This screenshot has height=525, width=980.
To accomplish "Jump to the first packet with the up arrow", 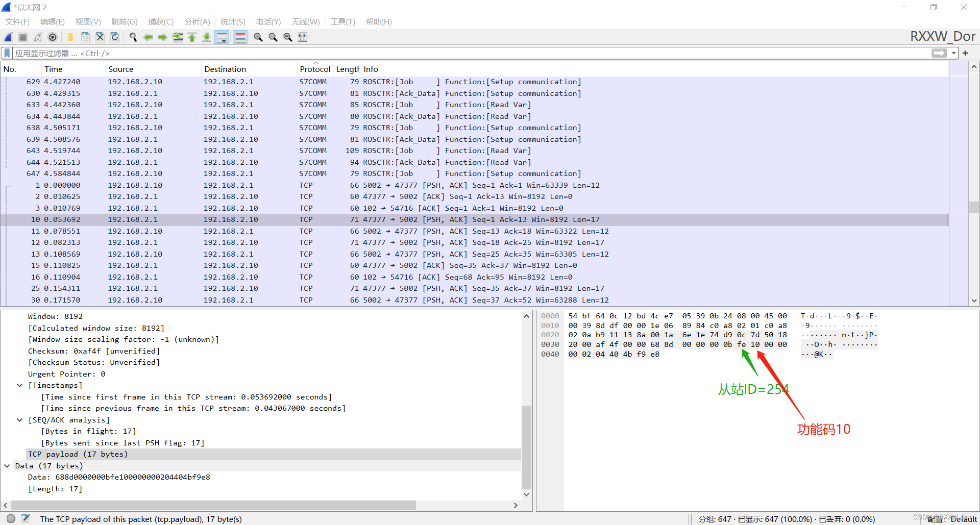I will 191,37.
